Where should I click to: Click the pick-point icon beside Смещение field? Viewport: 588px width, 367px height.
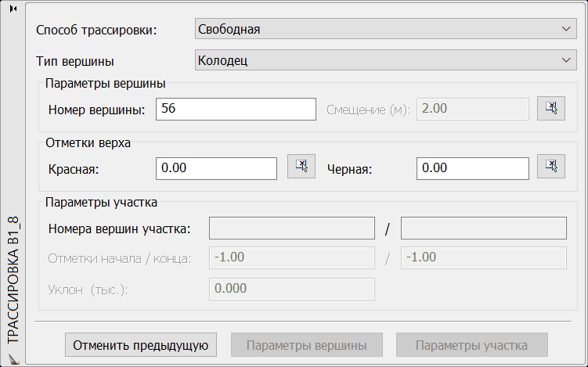click(551, 109)
